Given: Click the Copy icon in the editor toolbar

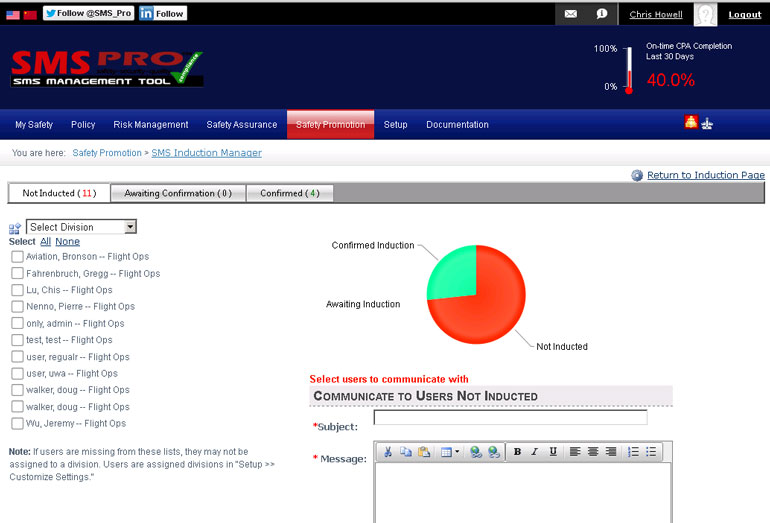Looking at the screenshot, I should pos(406,452).
